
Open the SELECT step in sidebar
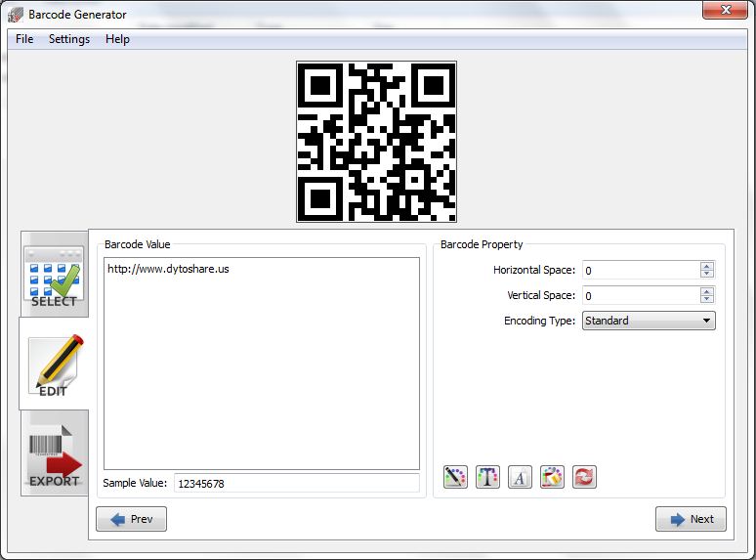click(x=54, y=275)
